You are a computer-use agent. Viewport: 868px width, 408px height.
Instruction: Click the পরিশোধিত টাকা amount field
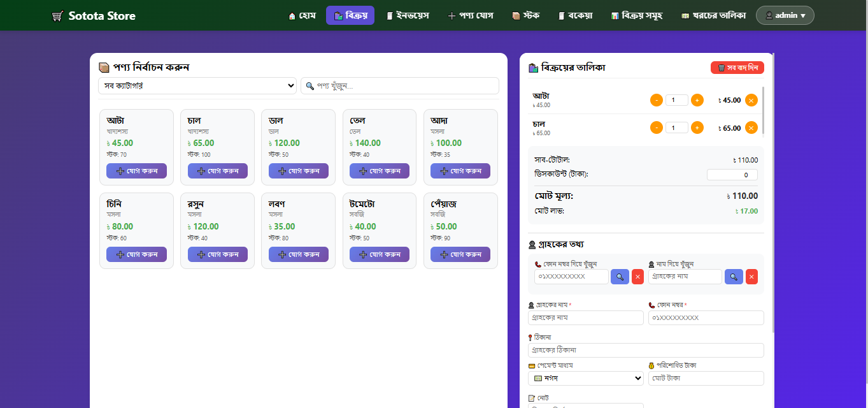click(x=706, y=379)
